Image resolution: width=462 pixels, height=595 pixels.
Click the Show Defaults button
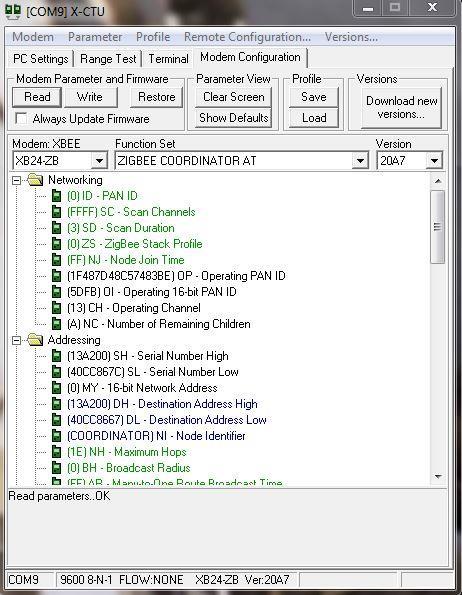point(234,118)
